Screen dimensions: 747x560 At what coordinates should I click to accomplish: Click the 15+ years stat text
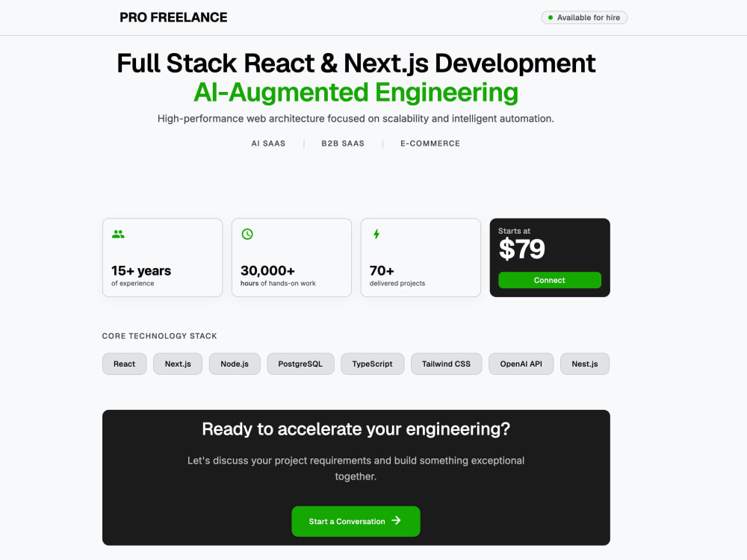[141, 270]
